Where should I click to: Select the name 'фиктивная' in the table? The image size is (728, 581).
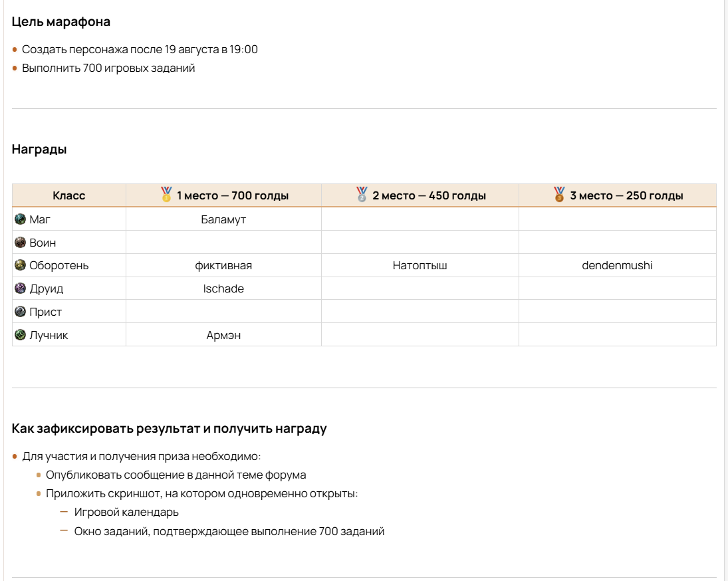223,265
